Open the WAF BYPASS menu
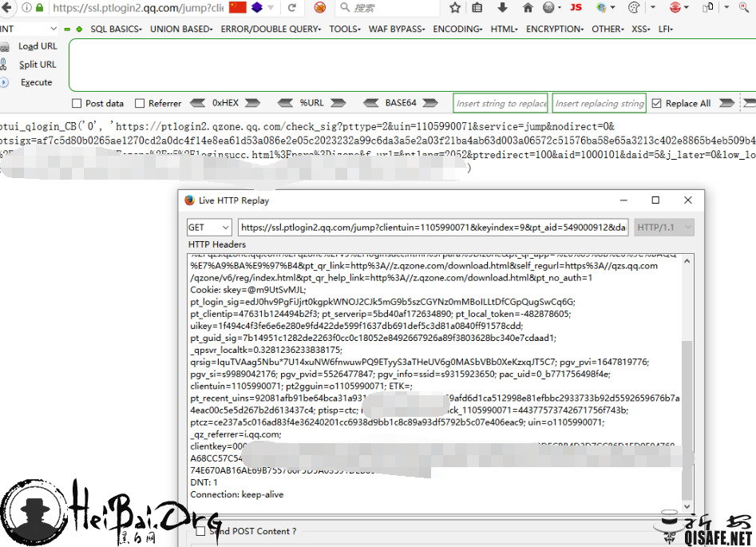Viewport: 756px width, 547px height. point(397,29)
